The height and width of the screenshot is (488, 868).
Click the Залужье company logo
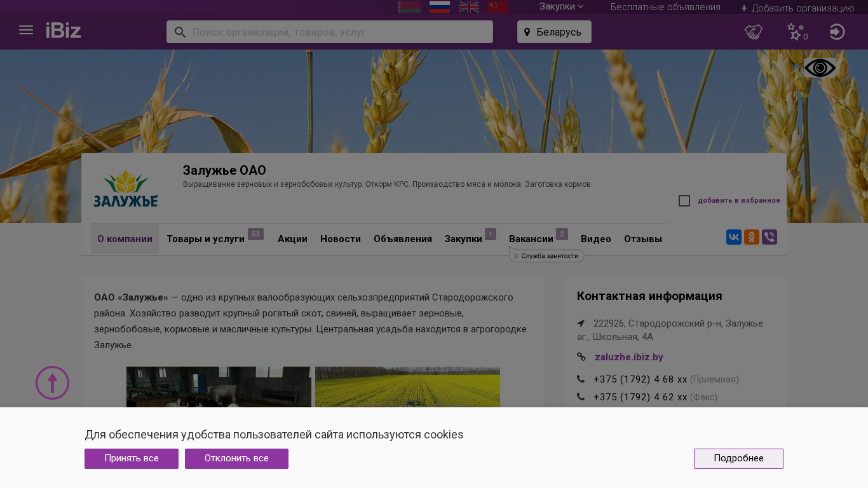(x=126, y=188)
